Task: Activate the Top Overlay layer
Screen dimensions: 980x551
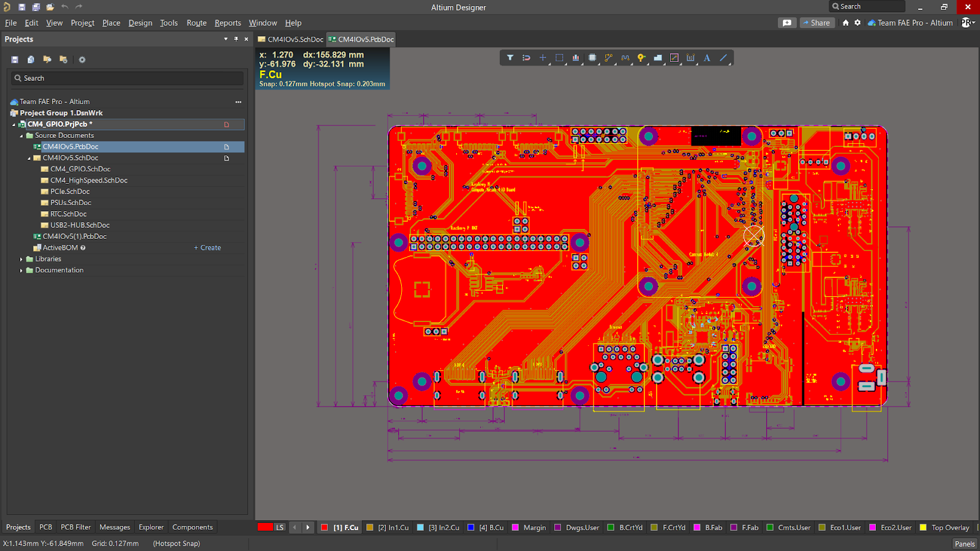Action: (949, 528)
